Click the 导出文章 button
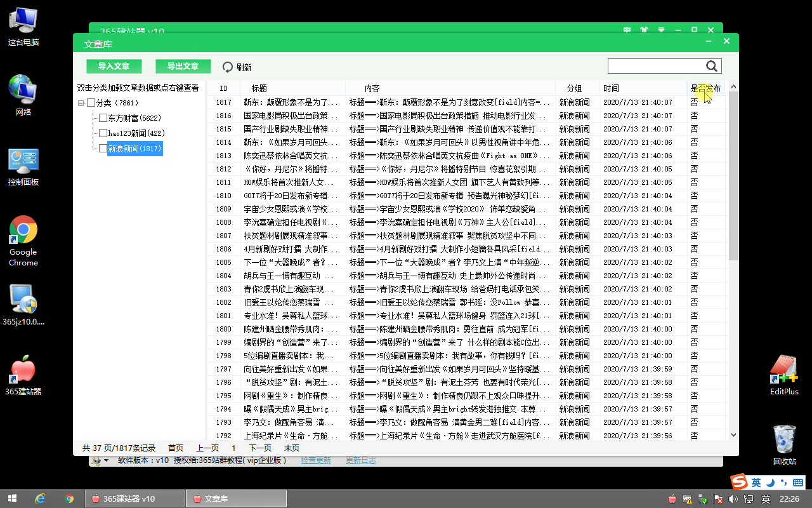Viewport: 812px width, 508px height. 183,66
